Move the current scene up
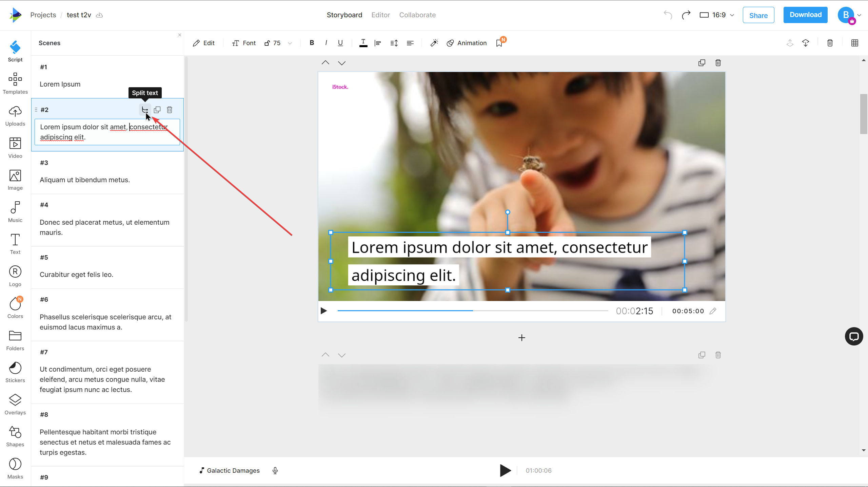The image size is (868, 487). tap(325, 63)
